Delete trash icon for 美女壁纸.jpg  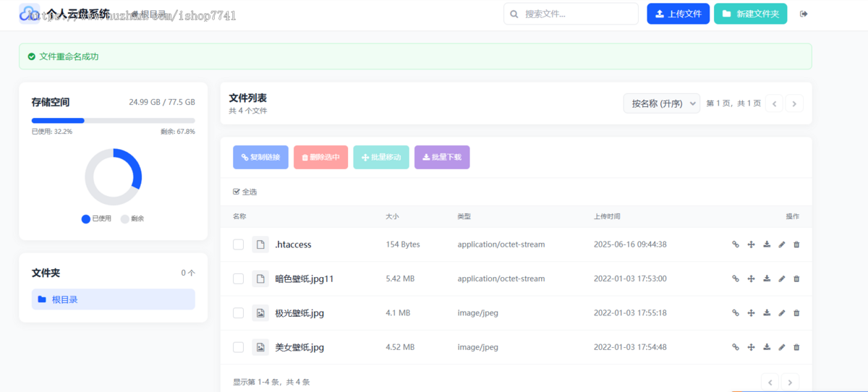point(796,347)
